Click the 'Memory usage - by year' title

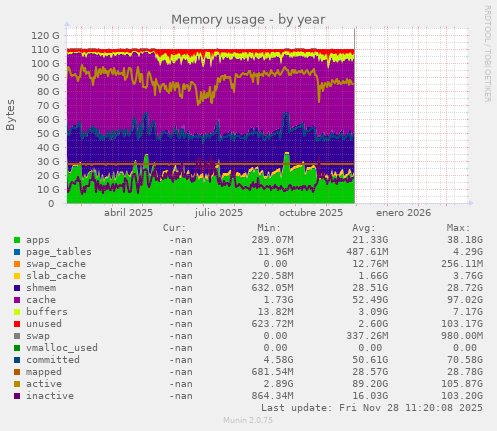pos(248,20)
